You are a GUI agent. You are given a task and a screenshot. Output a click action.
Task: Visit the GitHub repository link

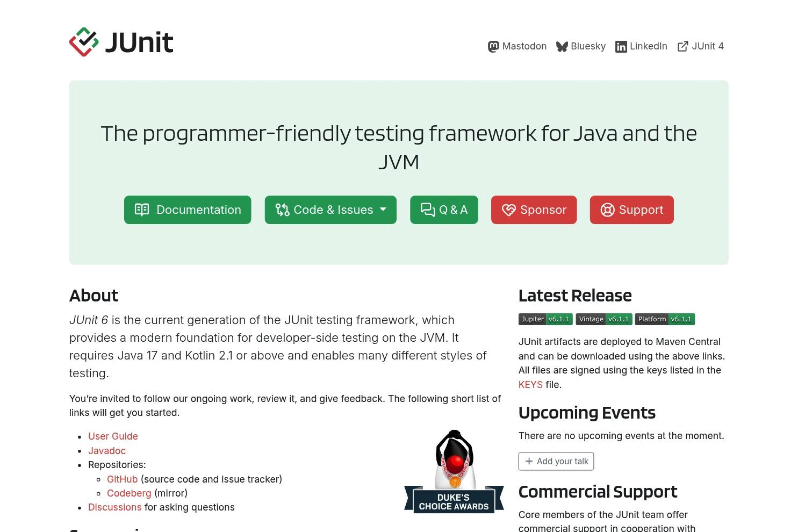[123, 479]
